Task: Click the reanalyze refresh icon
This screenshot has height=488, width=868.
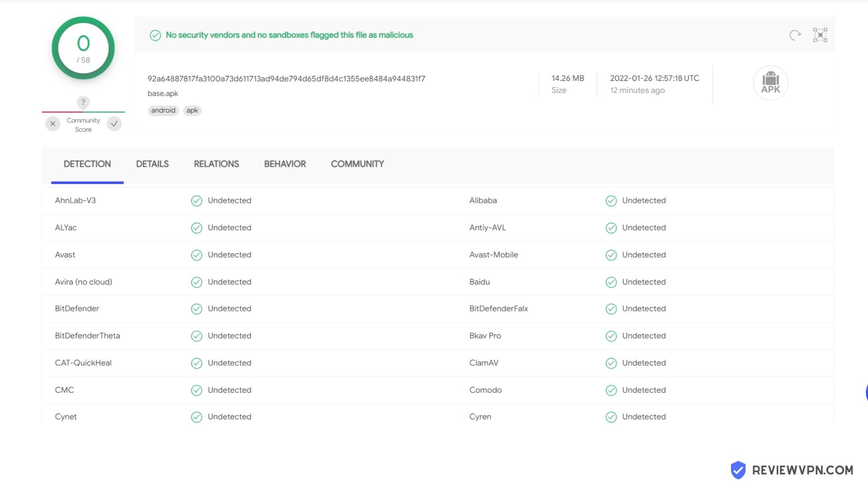Action: point(795,35)
